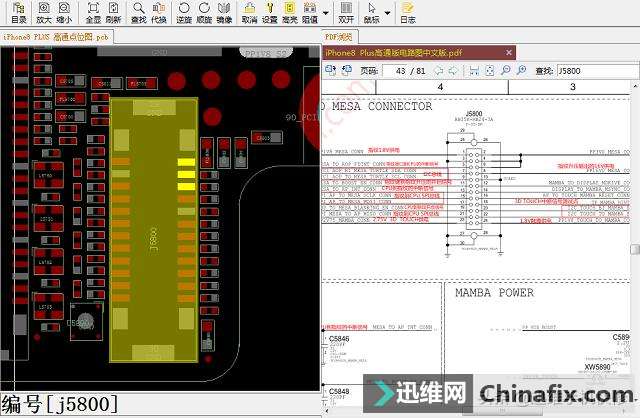Viewport: 640px width, 418px height.
Task: Click the XW5890 label in schematic
Action: coord(597,367)
